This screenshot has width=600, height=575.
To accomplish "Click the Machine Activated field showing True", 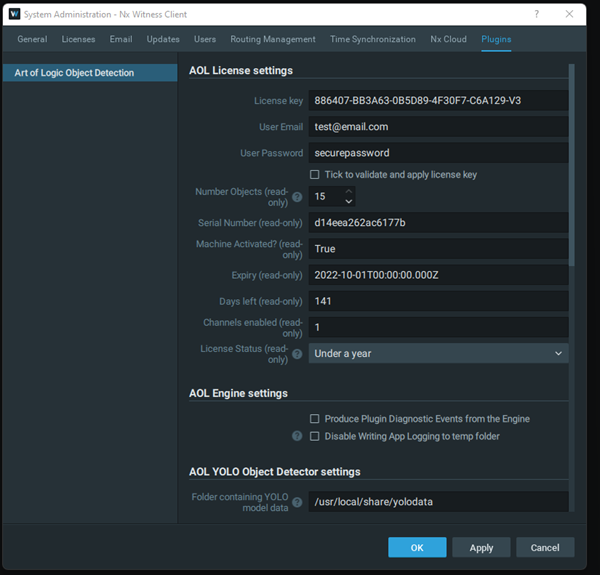I will [438, 249].
